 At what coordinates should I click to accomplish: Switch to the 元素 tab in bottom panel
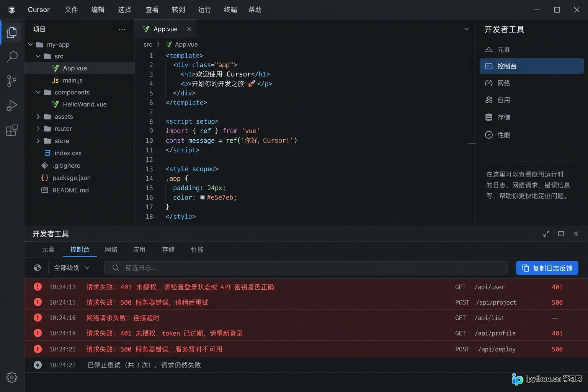48,250
